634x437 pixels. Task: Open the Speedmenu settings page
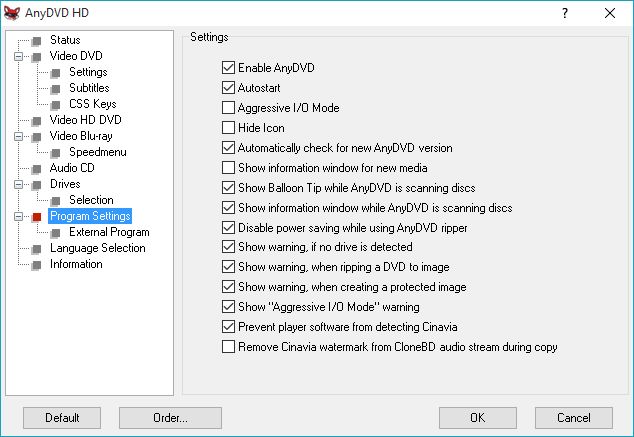[x=96, y=152]
